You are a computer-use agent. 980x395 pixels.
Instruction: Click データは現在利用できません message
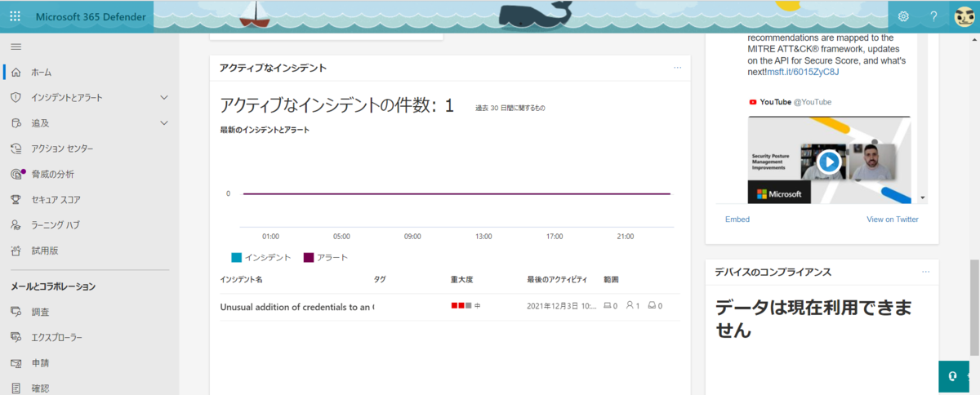[x=813, y=319]
